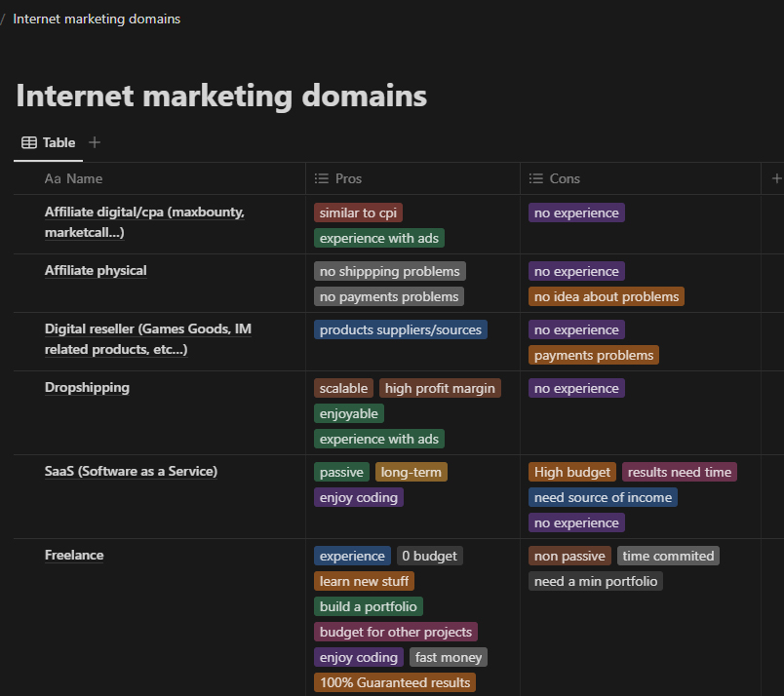Click the table grid icon in the view tab
Screen dimensions: 784x696
point(29,142)
